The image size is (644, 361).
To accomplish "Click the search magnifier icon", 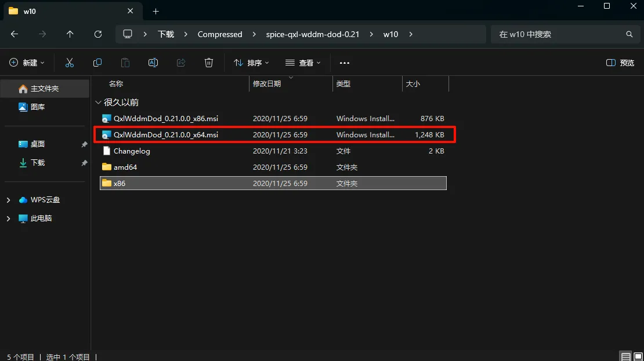I will pos(629,34).
